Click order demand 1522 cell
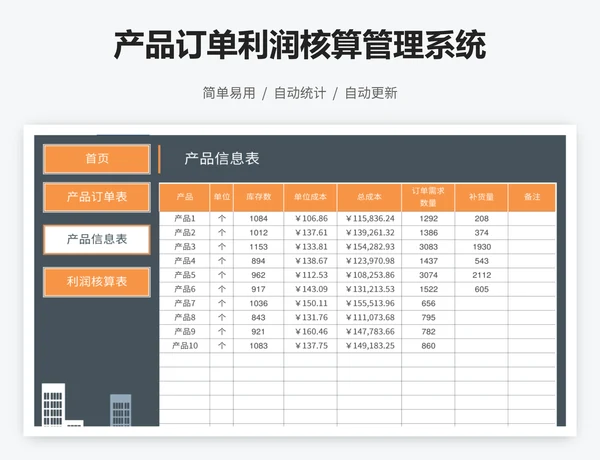This screenshot has width=600, height=460. point(428,289)
